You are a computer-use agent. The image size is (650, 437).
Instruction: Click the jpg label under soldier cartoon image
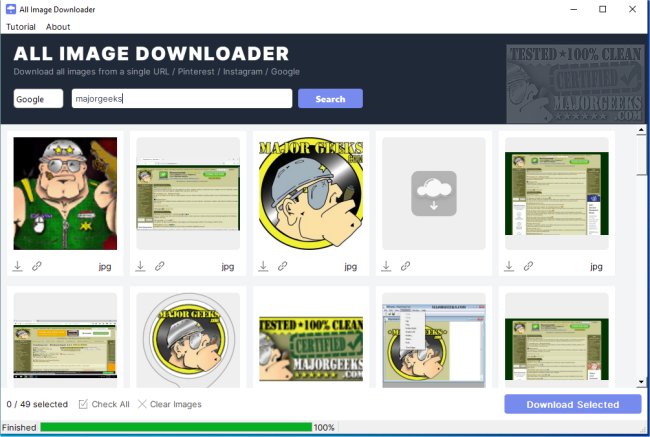(x=105, y=267)
